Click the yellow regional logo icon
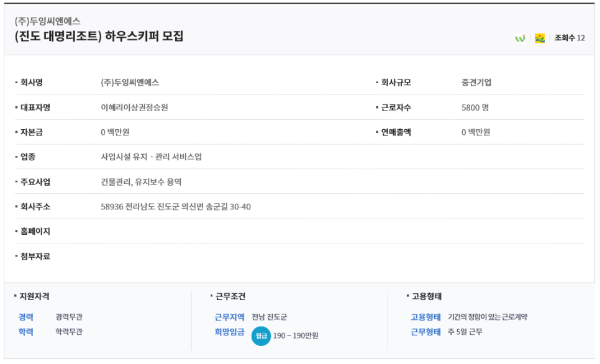This screenshot has width=600, height=364. (x=540, y=38)
